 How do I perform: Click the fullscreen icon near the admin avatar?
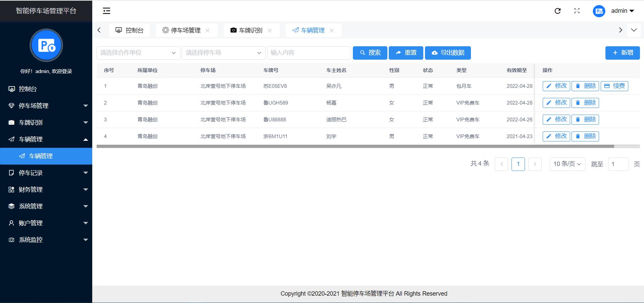(x=577, y=11)
